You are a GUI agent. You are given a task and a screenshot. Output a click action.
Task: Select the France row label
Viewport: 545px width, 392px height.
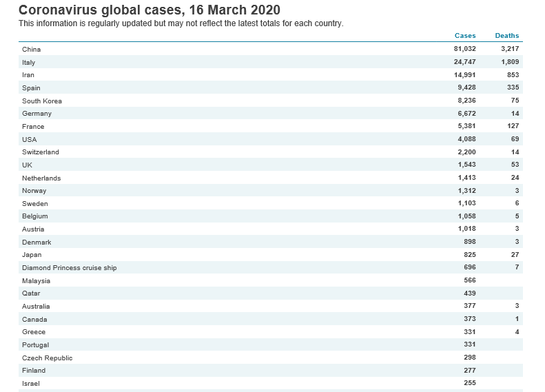click(x=33, y=127)
